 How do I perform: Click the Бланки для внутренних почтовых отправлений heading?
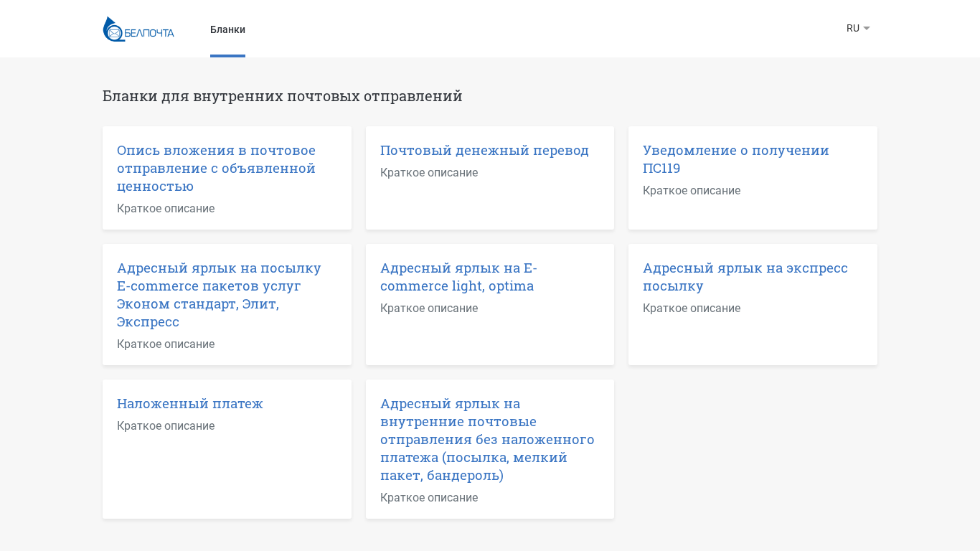pos(282,96)
